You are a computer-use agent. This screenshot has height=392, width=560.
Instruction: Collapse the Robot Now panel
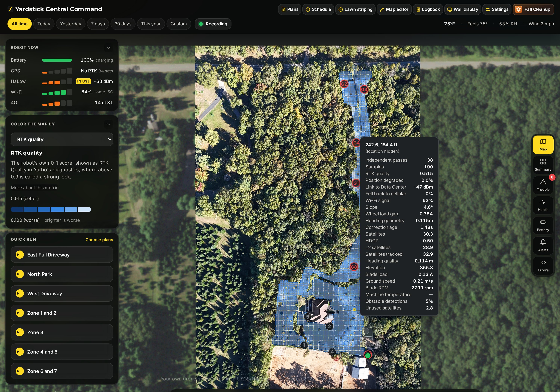[108, 48]
